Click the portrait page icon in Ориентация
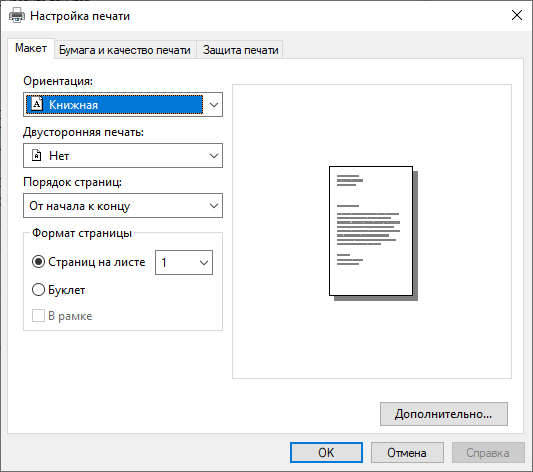Screen dimensions: 533x472 pyautogui.click(x=37, y=104)
